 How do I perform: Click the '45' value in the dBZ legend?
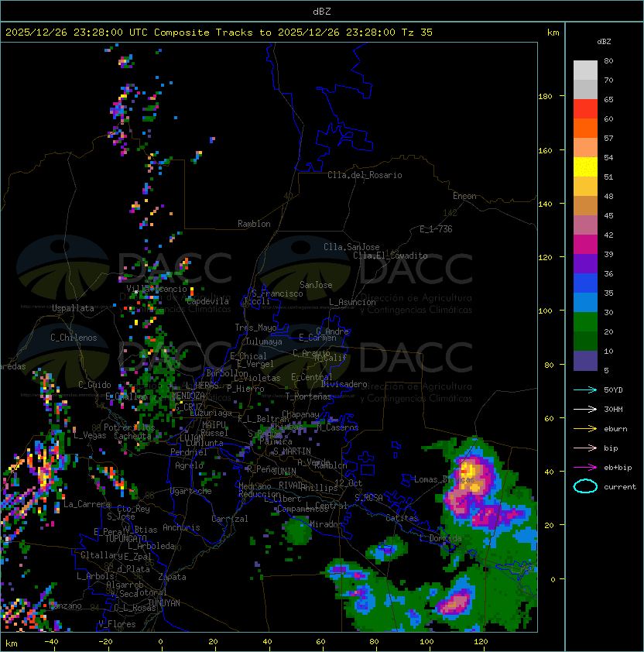(x=608, y=215)
